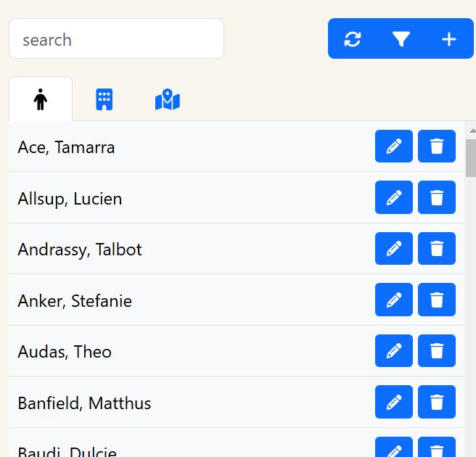Viewport: 476px width, 457px height.
Task: Edit the Allsup, Lucien entry
Action: [x=394, y=197]
